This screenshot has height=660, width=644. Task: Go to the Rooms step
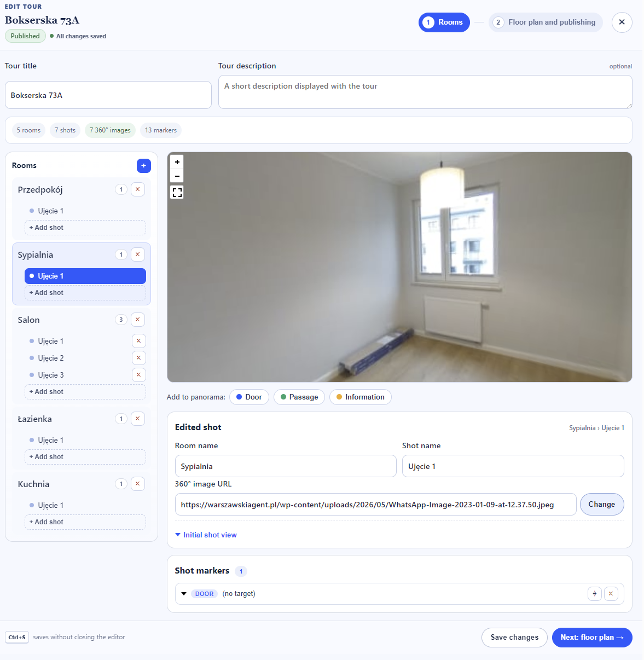click(x=444, y=22)
